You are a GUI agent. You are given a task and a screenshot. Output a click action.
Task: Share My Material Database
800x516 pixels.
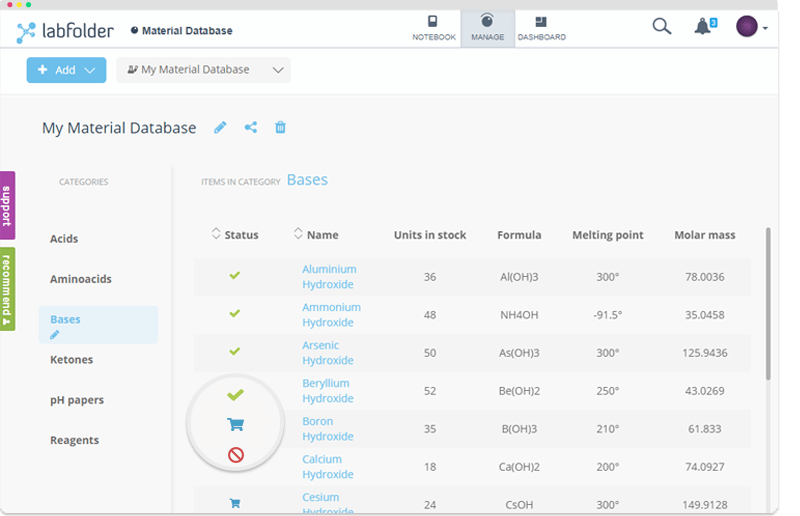251,127
